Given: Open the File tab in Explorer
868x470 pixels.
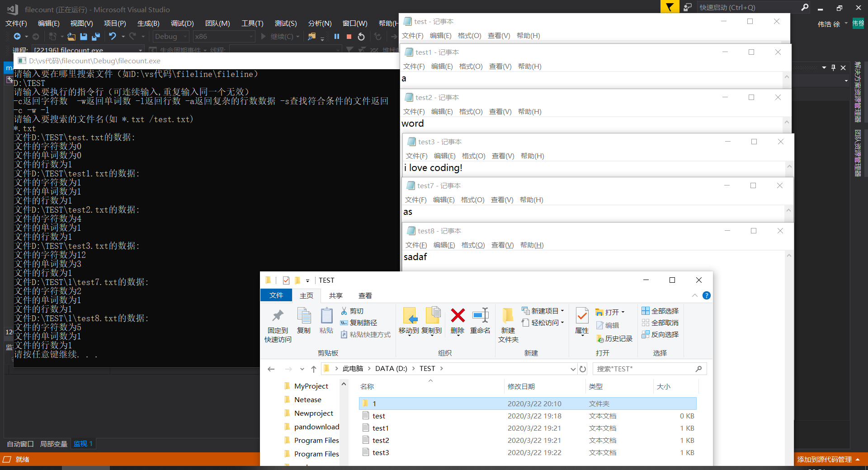Looking at the screenshot, I should (276, 295).
